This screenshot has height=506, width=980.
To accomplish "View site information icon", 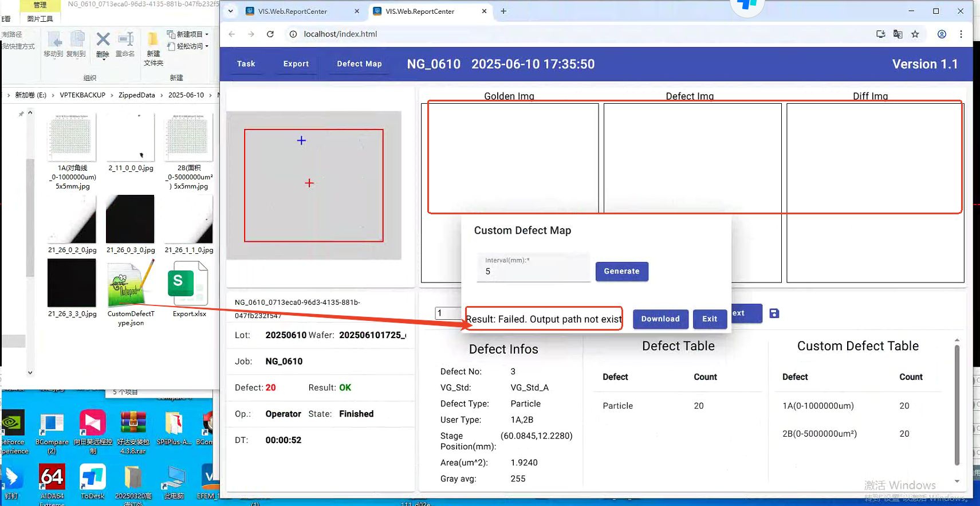I will click(293, 34).
